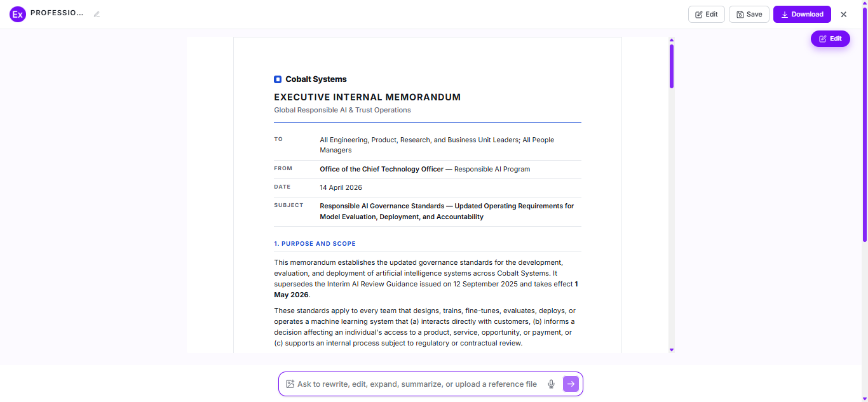Click the PROFESSIO... document title

(57, 13)
